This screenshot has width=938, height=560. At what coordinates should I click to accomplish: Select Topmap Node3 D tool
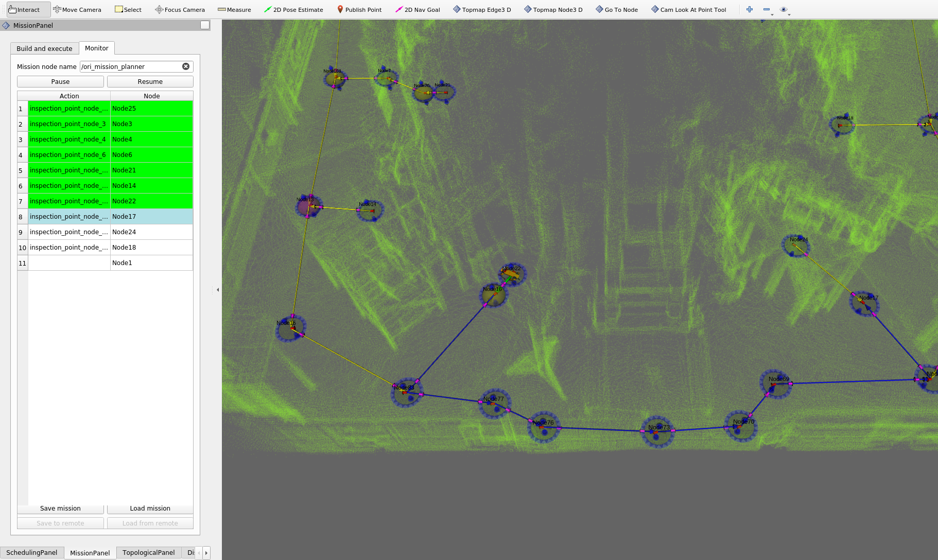553,9
